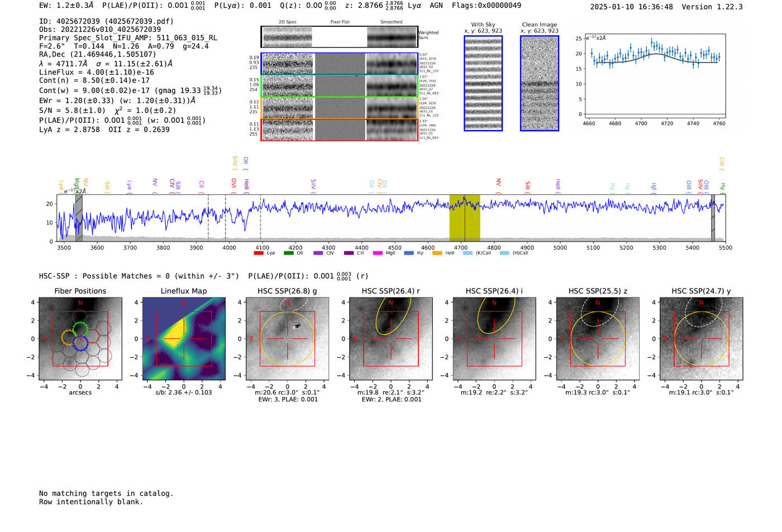Click the (K)CaII legend swatch
The height and width of the screenshot is (532, 782).
(x=468, y=253)
